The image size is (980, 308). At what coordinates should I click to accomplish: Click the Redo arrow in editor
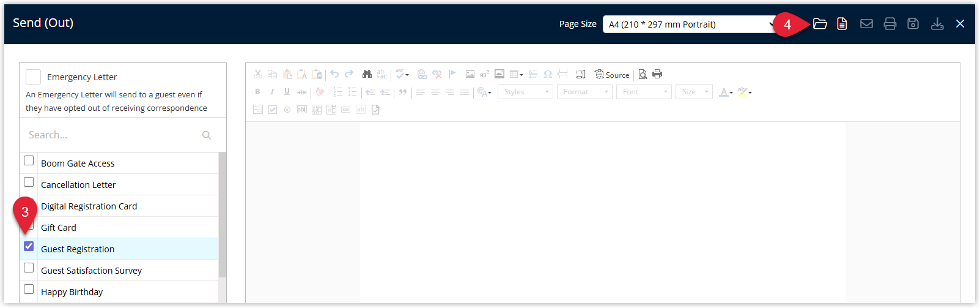coord(349,74)
